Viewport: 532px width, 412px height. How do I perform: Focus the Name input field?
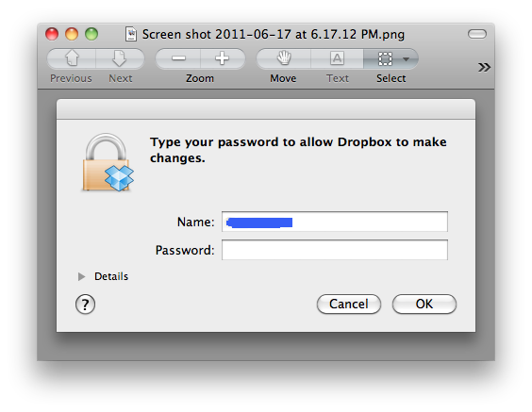coord(335,222)
